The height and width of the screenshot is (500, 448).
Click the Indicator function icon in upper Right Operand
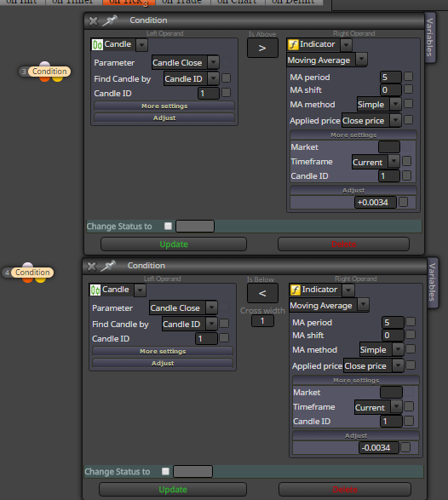point(293,44)
